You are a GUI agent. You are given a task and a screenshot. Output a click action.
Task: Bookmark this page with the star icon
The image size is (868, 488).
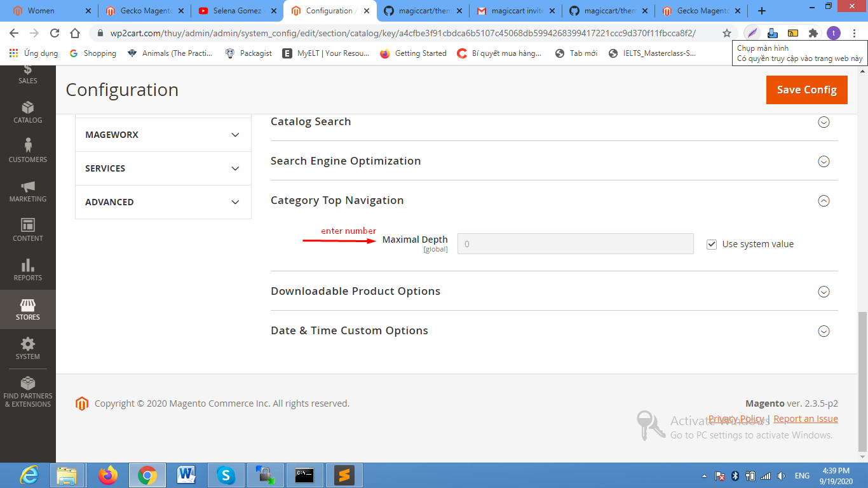(x=727, y=33)
